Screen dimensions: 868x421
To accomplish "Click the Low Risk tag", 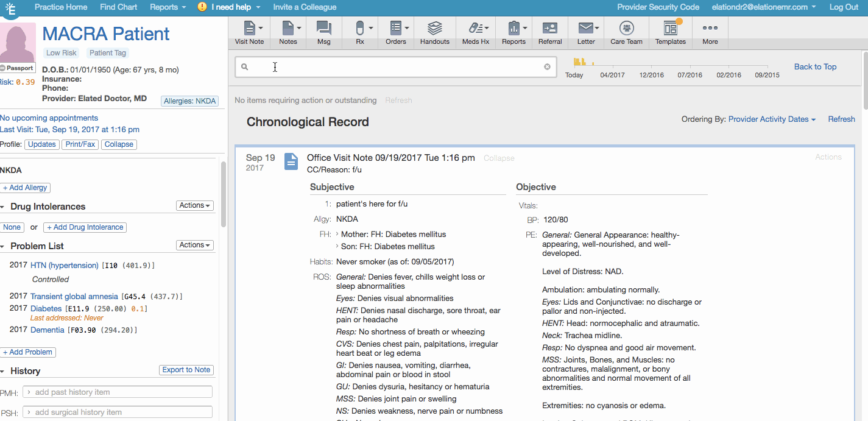I will click(62, 53).
